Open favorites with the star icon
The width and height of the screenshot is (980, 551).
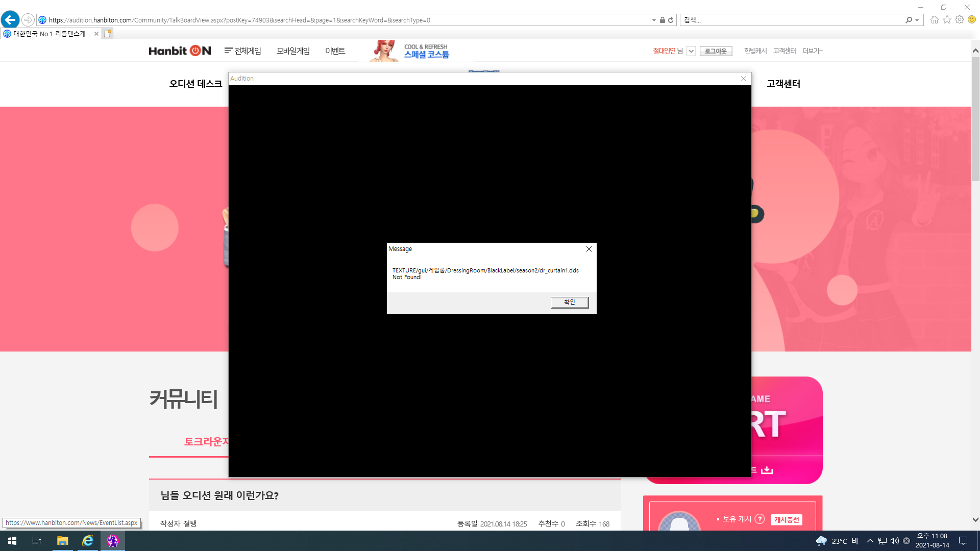(x=947, y=19)
